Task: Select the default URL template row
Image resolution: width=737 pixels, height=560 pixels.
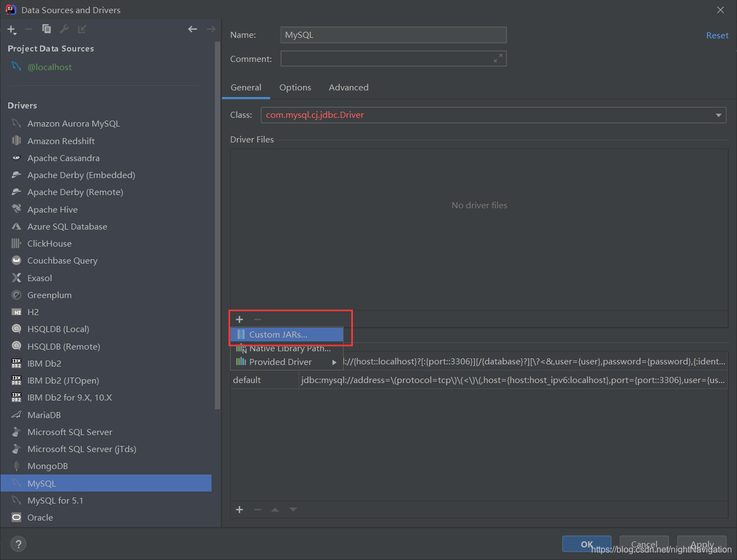Action: coord(479,380)
